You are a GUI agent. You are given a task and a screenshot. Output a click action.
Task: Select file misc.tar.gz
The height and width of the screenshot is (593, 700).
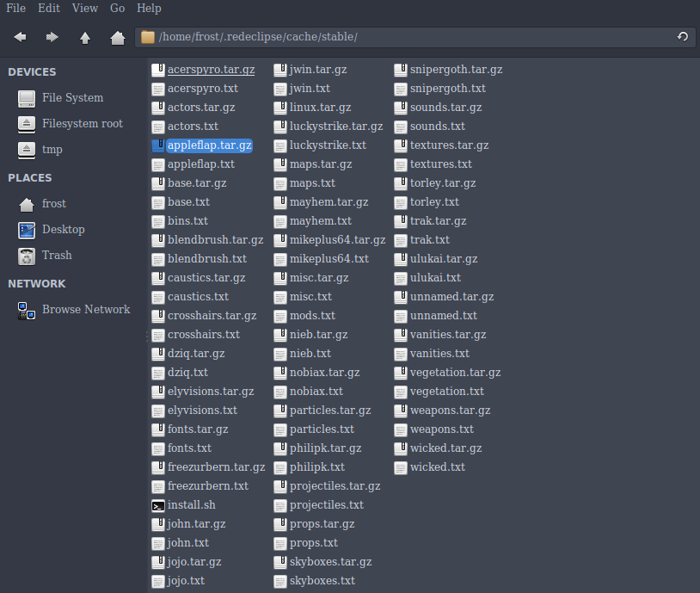point(319,278)
